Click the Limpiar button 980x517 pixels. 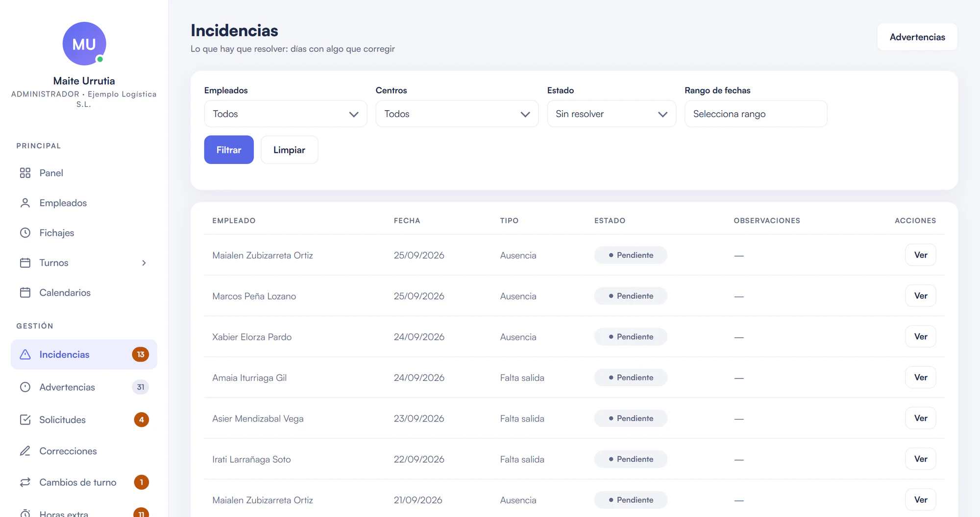(x=289, y=150)
